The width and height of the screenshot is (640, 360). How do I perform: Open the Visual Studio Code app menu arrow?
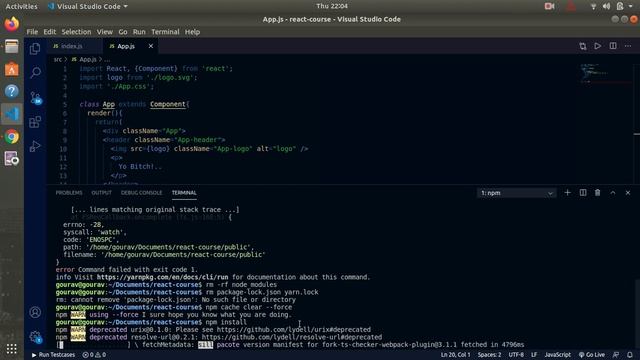click(125, 6)
